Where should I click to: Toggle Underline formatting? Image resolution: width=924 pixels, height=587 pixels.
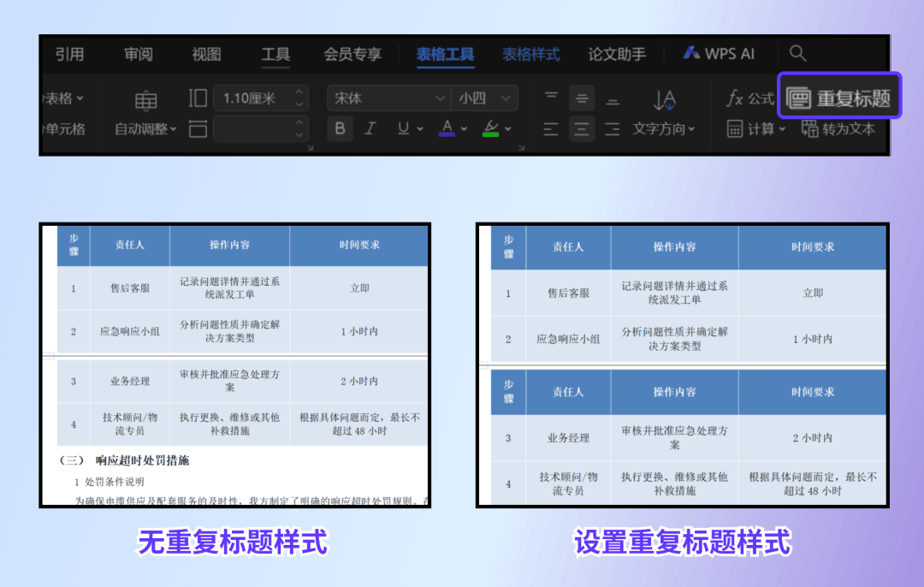point(403,128)
